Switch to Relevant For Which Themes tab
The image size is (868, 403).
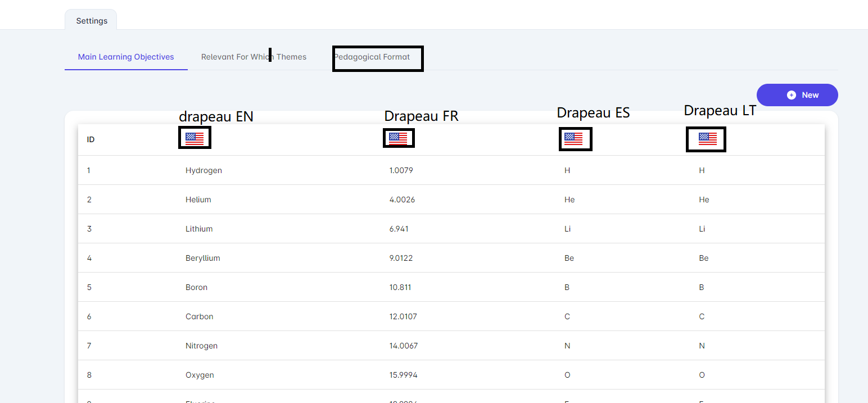pyautogui.click(x=254, y=57)
